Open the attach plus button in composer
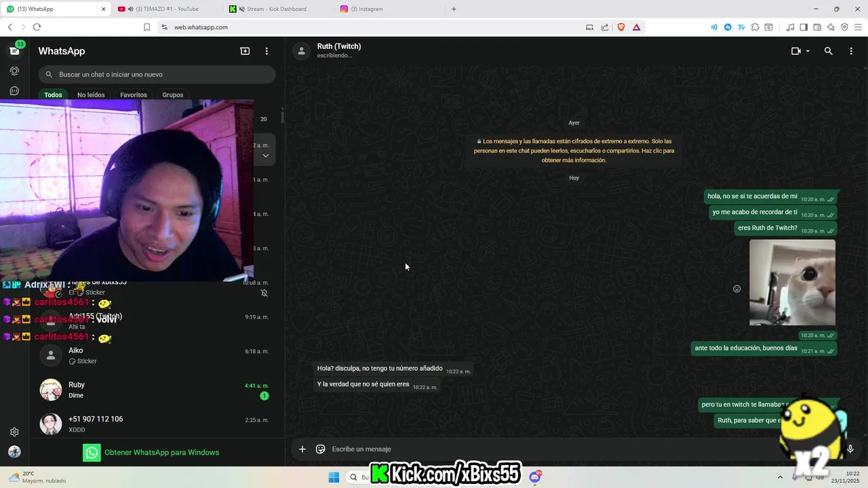 (302, 449)
